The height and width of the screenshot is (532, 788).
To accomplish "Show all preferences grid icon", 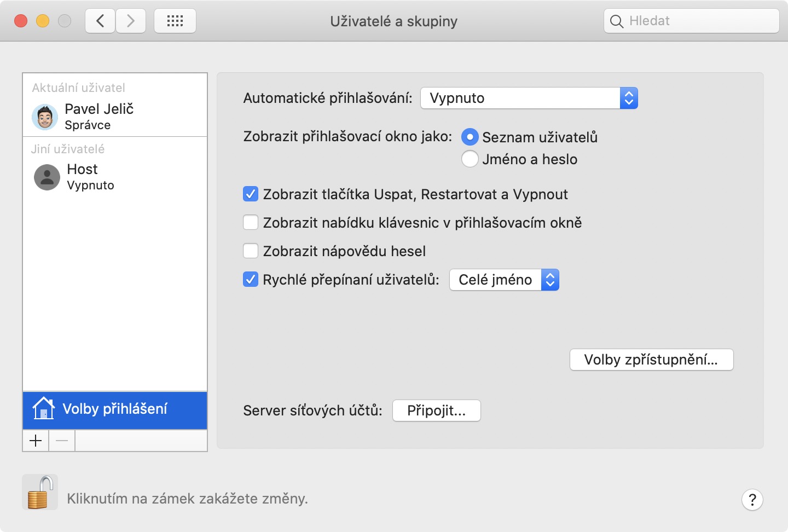I will point(175,21).
